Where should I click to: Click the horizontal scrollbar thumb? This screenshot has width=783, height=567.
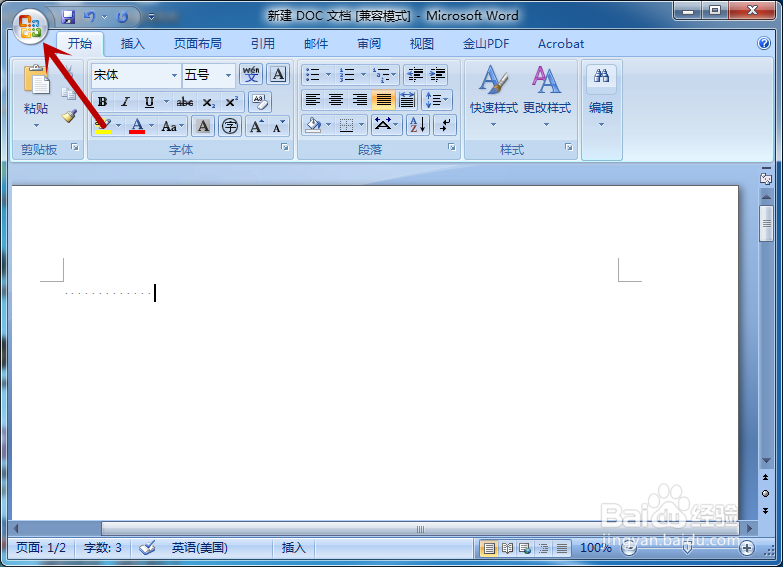tap(420, 529)
